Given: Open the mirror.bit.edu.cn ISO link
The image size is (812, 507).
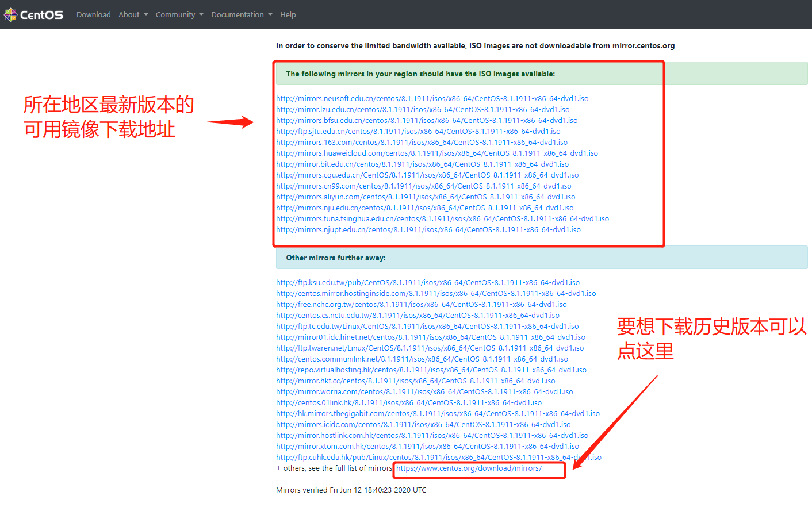Looking at the screenshot, I should 422,164.
